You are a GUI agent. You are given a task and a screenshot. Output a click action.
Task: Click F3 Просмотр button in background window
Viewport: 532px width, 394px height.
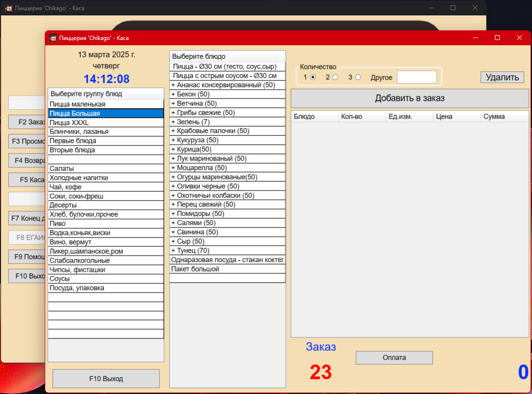27,141
